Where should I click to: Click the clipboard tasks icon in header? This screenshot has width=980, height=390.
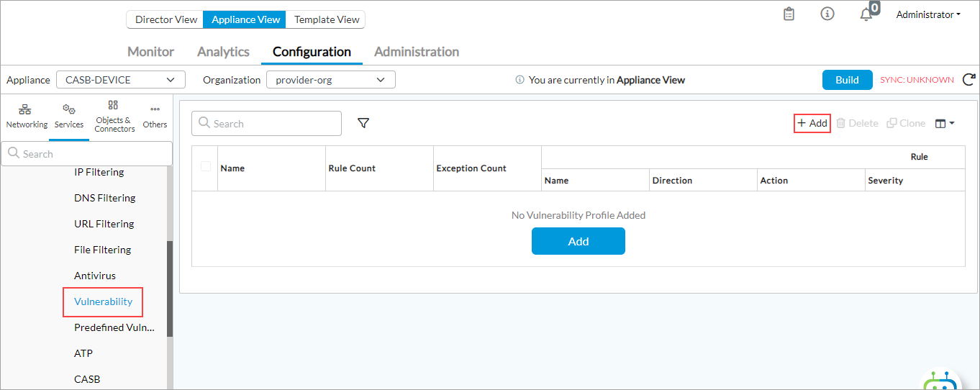(789, 14)
